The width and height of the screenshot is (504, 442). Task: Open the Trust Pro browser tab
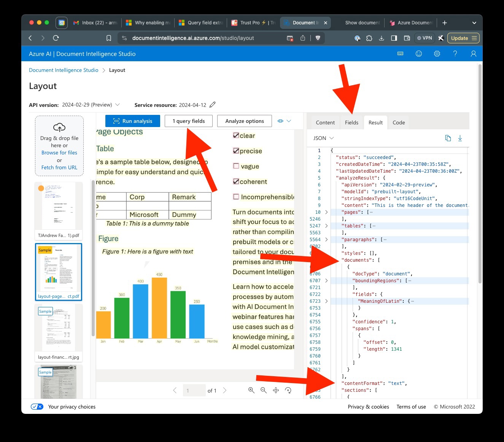[253, 23]
